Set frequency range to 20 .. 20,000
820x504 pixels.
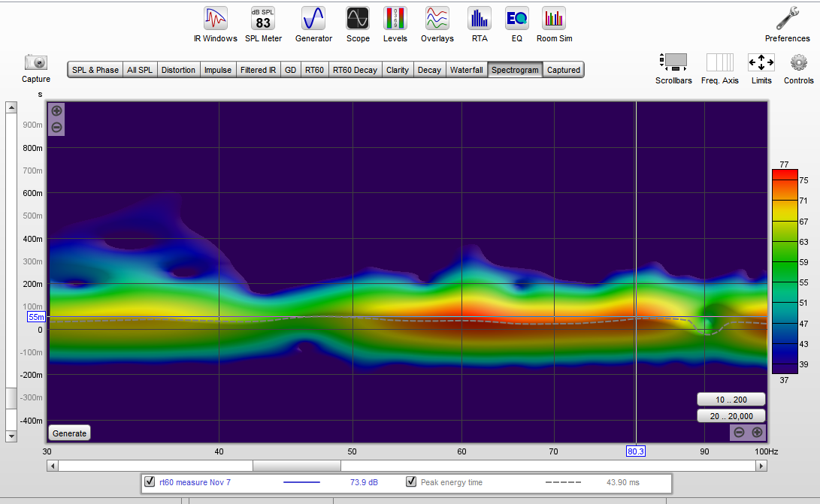[731, 416]
